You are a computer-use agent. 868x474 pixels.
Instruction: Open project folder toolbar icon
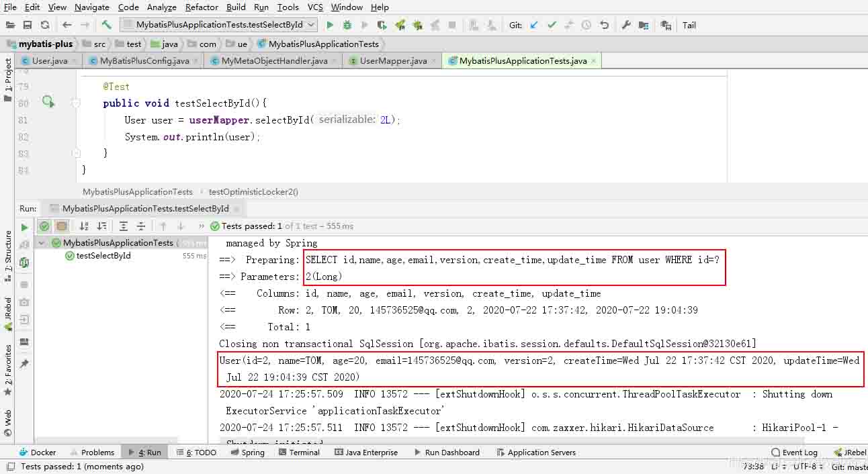pos(10,25)
